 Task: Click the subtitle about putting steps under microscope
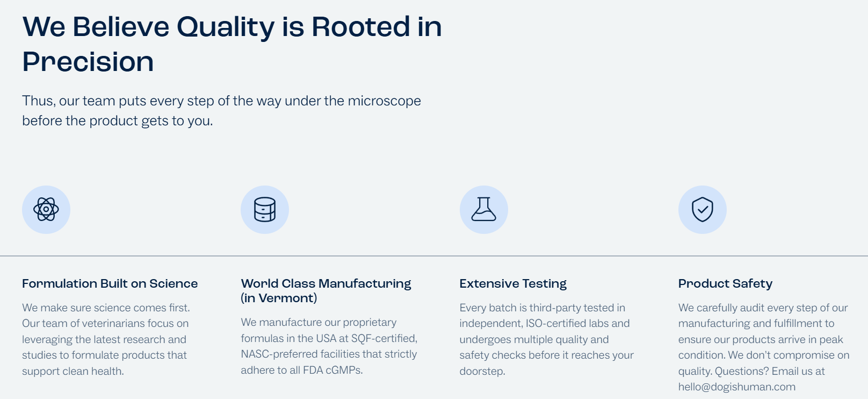point(221,111)
